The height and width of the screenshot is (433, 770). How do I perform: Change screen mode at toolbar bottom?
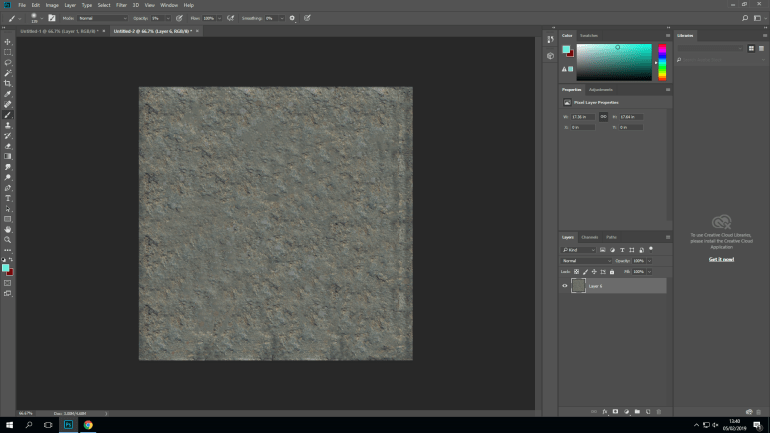pyautogui.click(x=8, y=294)
